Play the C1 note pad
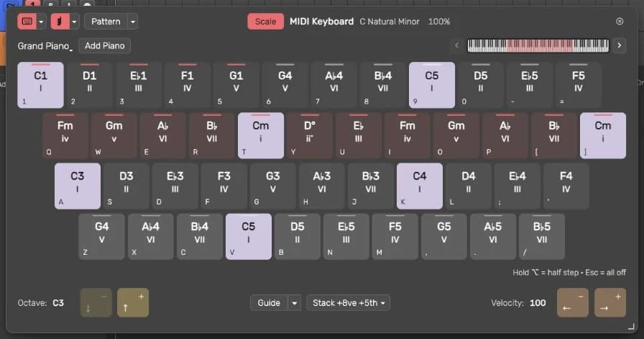The height and width of the screenshot is (339, 644). 41,85
